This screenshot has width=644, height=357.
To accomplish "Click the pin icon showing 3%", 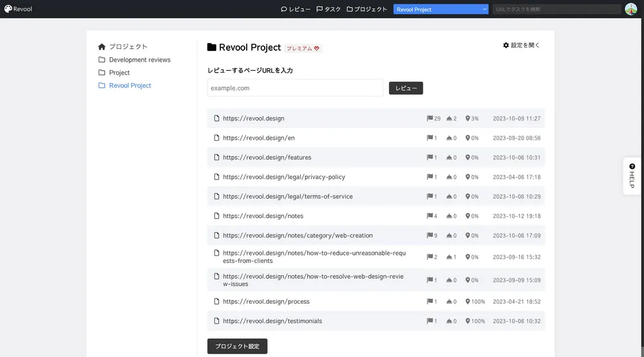I will pyautogui.click(x=468, y=118).
